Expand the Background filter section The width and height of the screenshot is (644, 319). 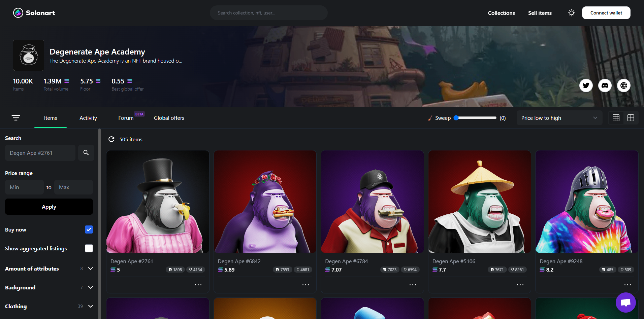pos(90,287)
